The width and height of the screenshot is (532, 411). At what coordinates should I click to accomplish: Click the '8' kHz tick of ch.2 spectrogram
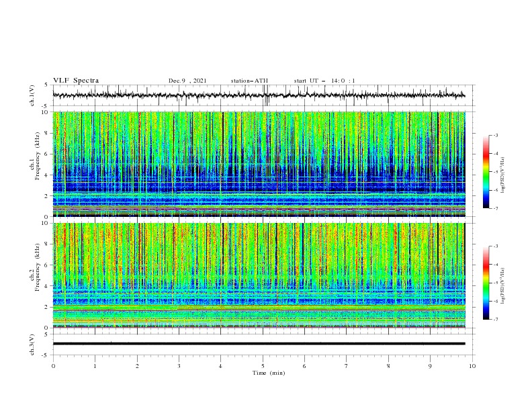47,244
